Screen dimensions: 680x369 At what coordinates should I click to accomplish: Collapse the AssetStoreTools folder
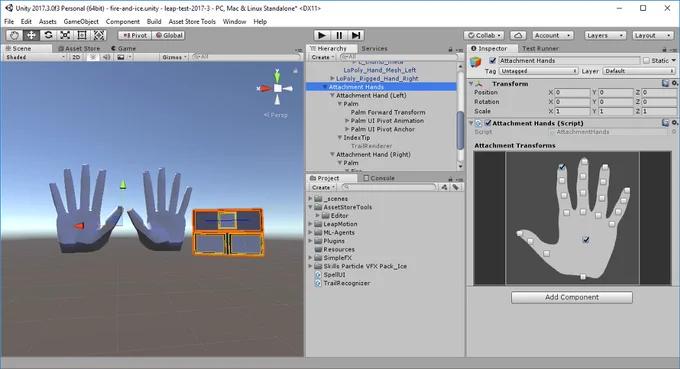311,207
